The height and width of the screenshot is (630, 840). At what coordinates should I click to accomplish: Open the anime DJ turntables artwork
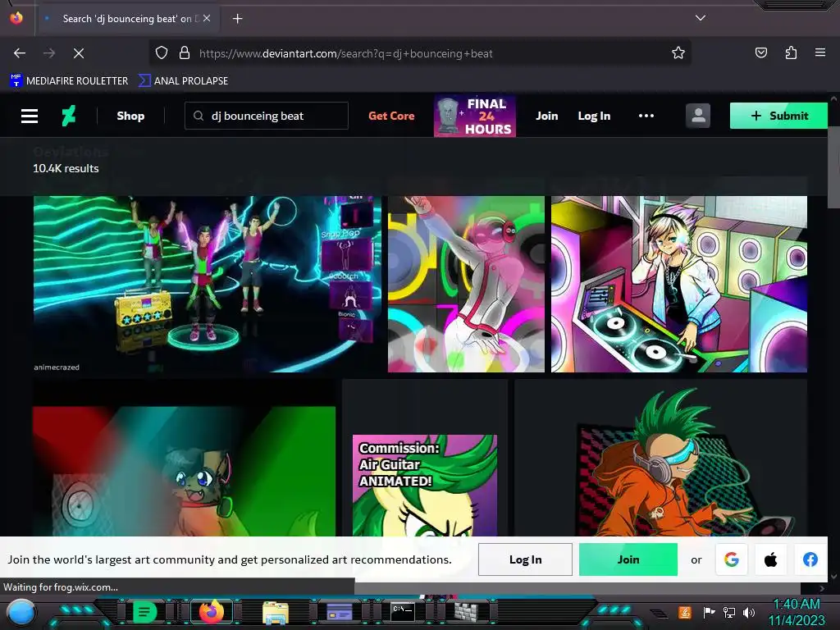(679, 284)
